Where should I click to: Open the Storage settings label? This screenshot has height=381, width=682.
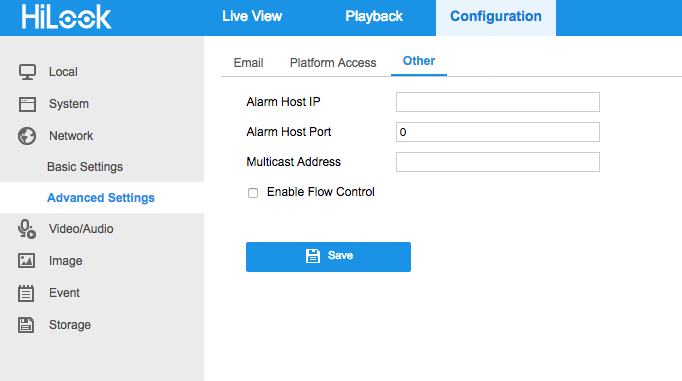pos(70,325)
